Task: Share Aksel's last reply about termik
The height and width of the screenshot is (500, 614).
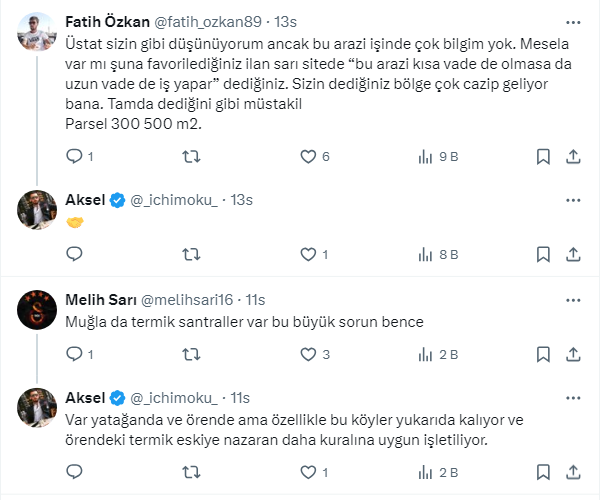Action: 573,472
